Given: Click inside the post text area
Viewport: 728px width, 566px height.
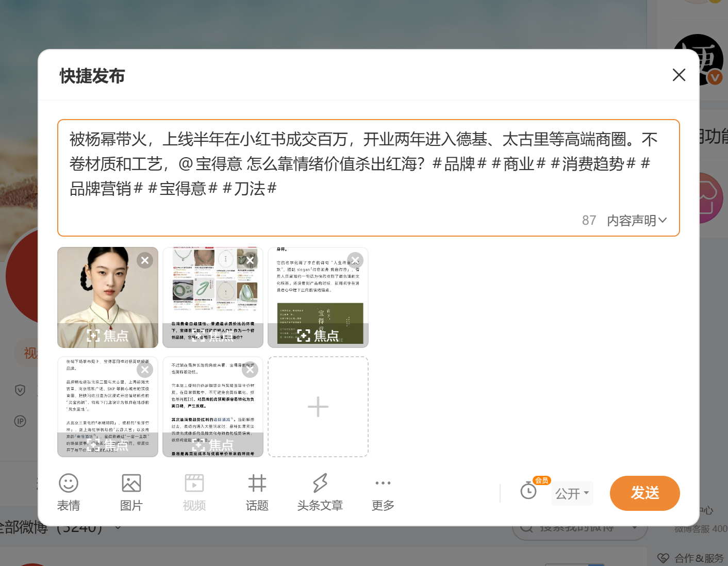Looking at the screenshot, I should [369, 178].
